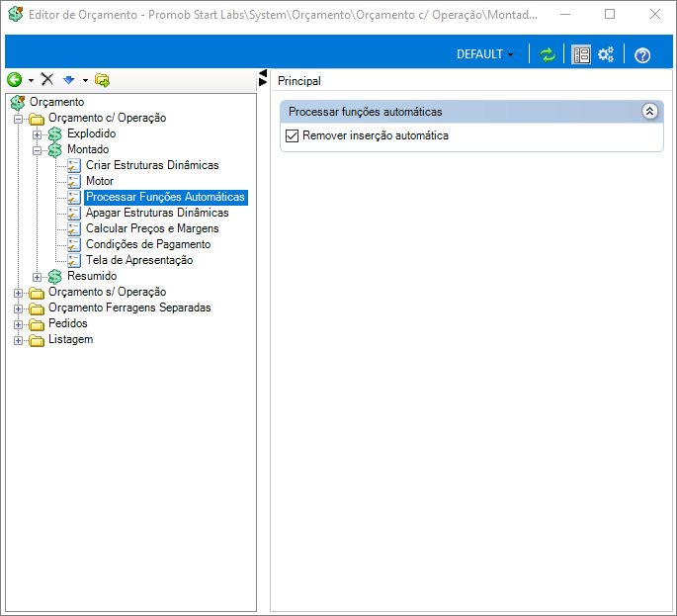Click the folder icon in tree toolbar
Screen dimensions: 677x616
pos(102,80)
